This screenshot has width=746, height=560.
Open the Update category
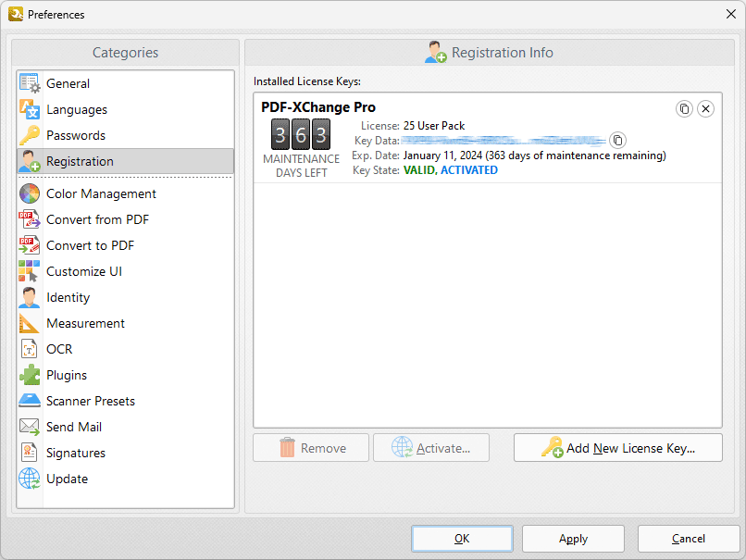click(x=126, y=479)
